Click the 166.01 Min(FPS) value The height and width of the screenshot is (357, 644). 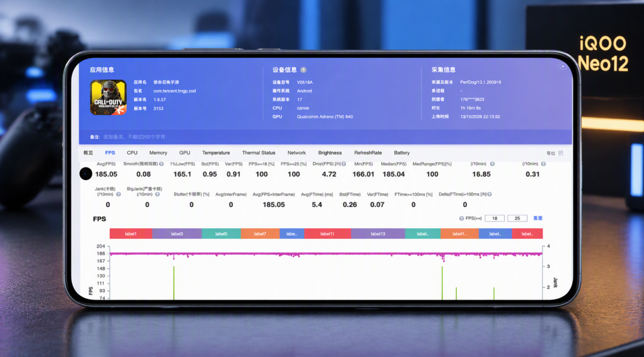coord(364,174)
